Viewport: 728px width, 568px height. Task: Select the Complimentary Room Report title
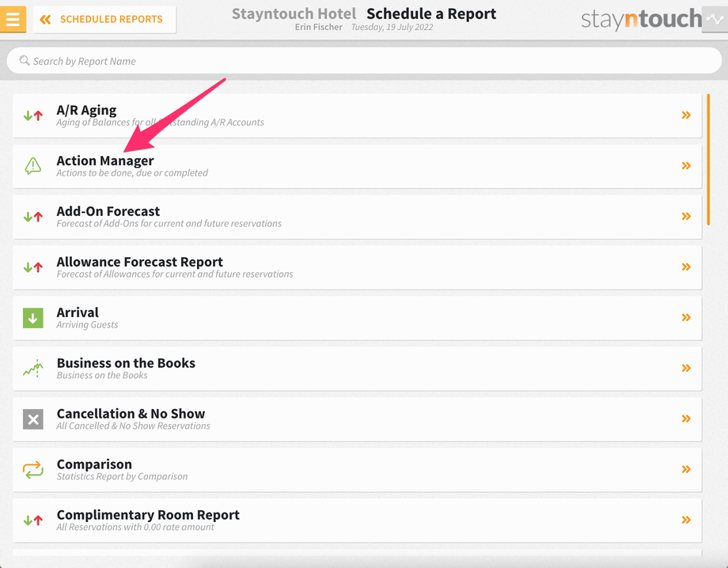[x=148, y=515]
